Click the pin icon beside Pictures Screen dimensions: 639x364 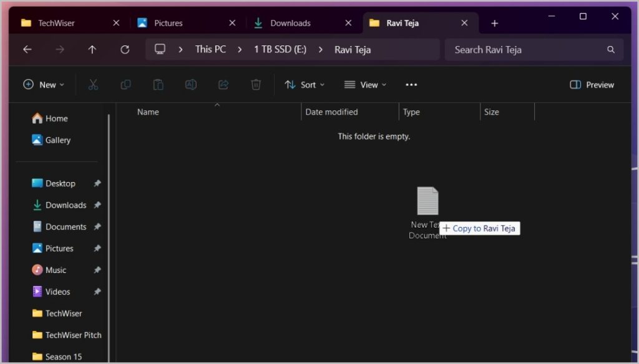coord(97,248)
